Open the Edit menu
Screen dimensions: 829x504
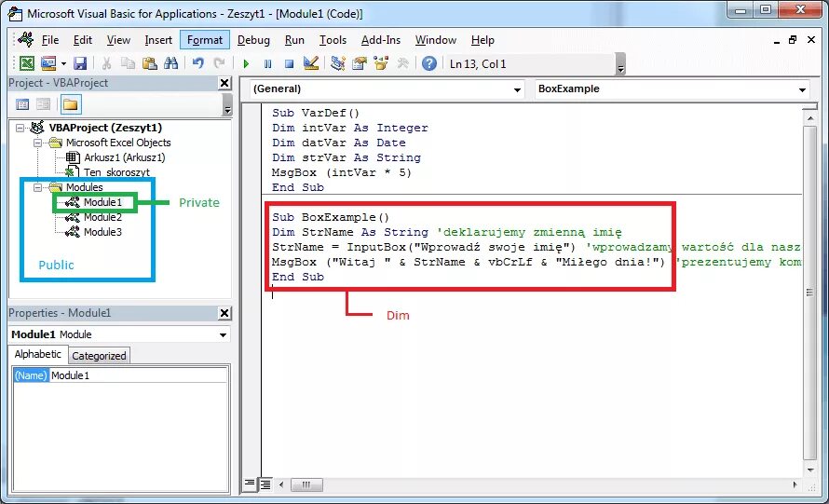pyautogui.click(x=83, y=40)
